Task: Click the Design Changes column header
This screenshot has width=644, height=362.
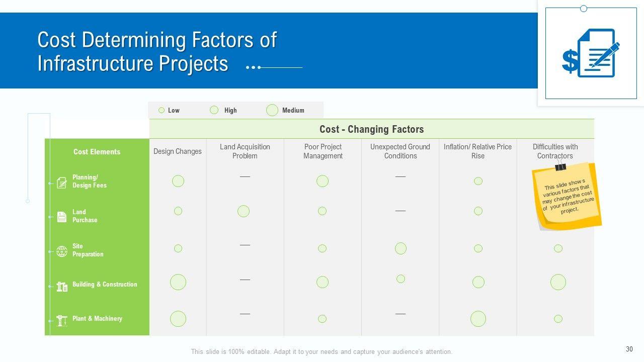Action: 178,151
